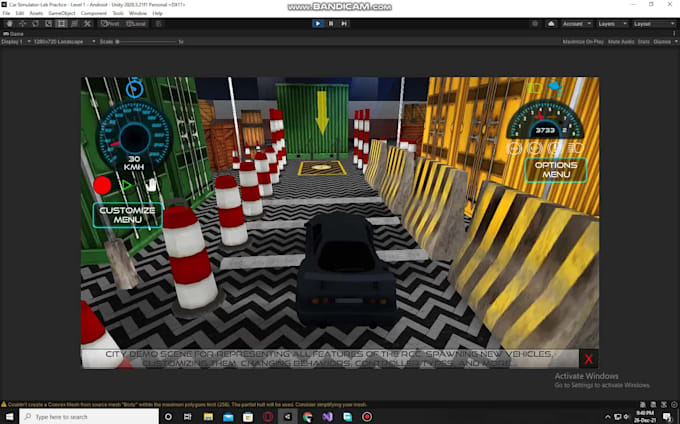Image resolution: width=680 pixels, height=424 pixels.
Task: Click the ABS indicator icon under tachometer
Action: (x=514, y=148)
